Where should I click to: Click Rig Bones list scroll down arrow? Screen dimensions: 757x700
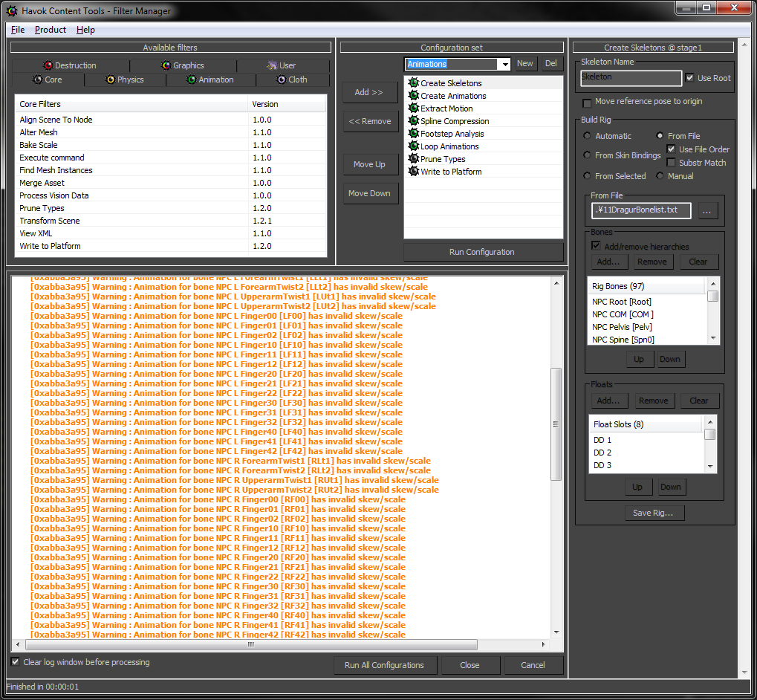point(714,338)
